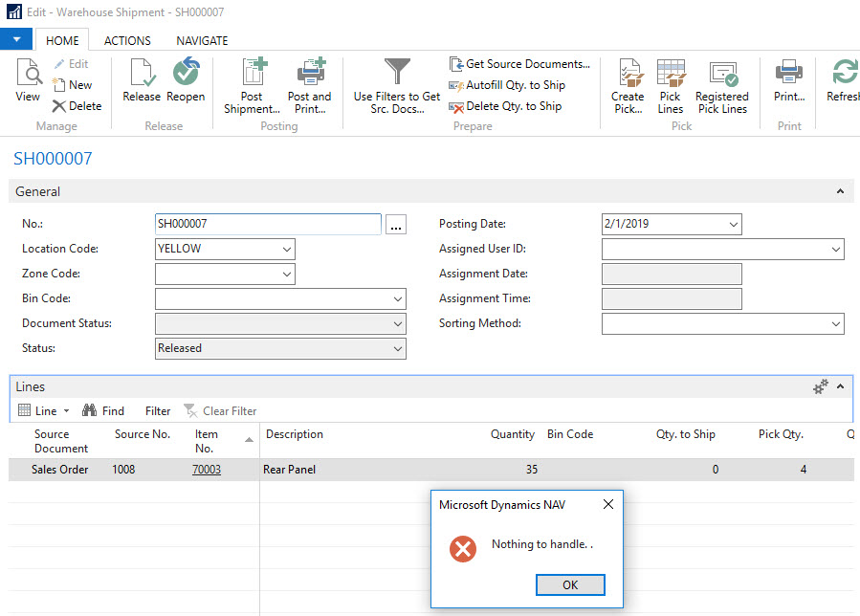Open the Bin Code dropdown
This screenshot has width=860, height=616.
398,299
